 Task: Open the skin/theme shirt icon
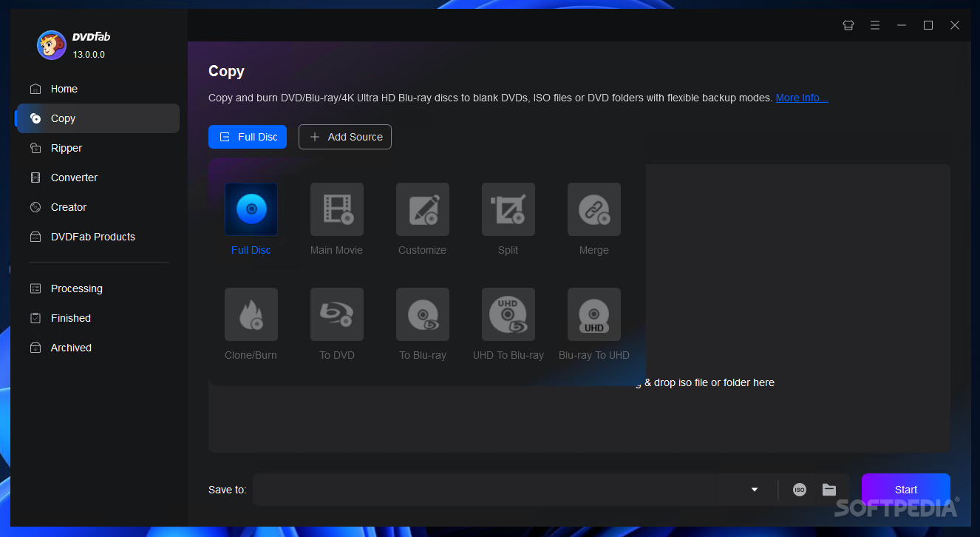pyautogui.click(x=848, y=25)
